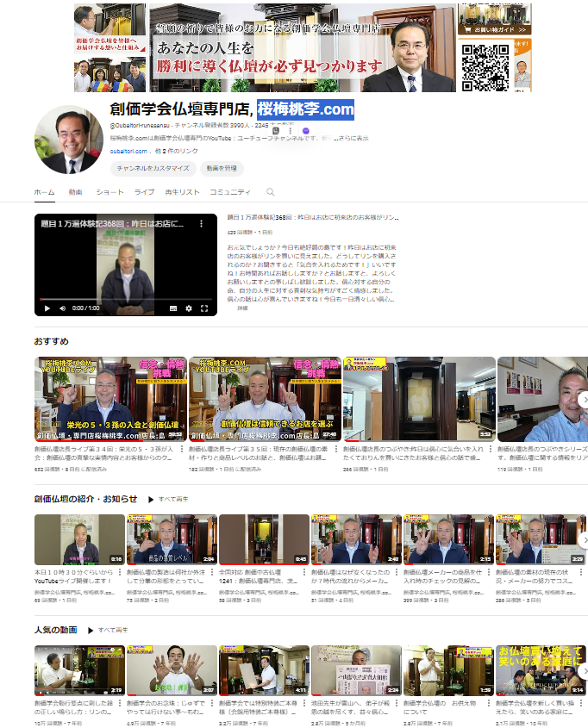Click the channel profile avatar
The width and height of the screenshot is (588, 728).
(x=68, y=140)
